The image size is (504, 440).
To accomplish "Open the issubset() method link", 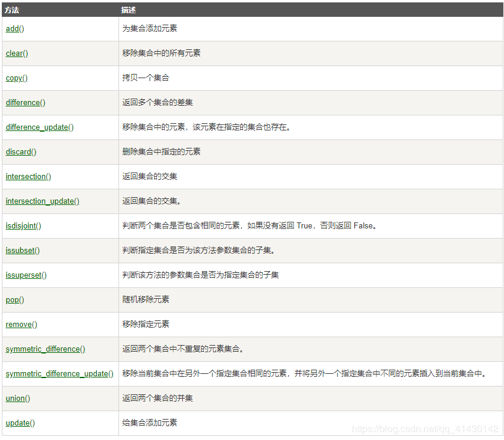I will tap(22, 251).
